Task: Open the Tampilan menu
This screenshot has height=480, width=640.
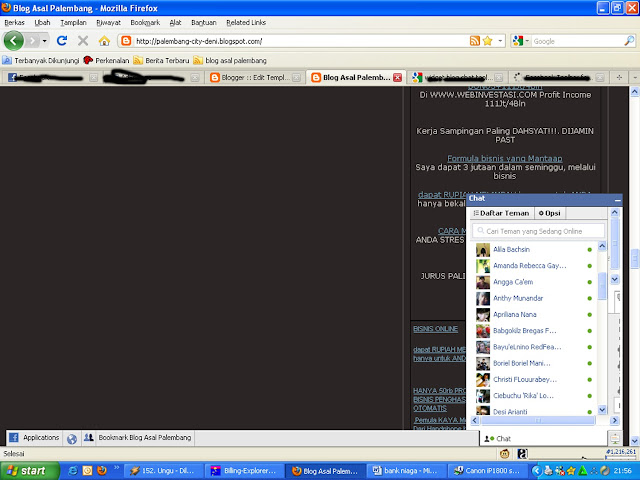Action: 73,22
